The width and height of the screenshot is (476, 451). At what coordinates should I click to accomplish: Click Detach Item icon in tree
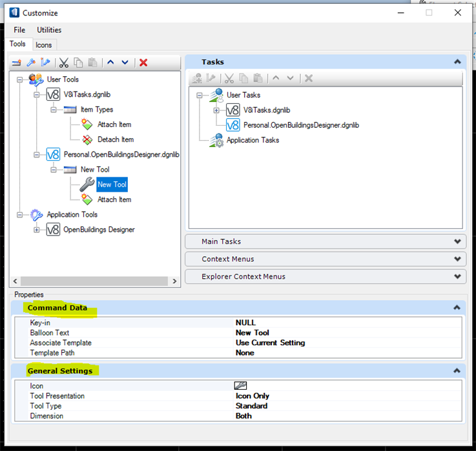click(x=87, y=140)
